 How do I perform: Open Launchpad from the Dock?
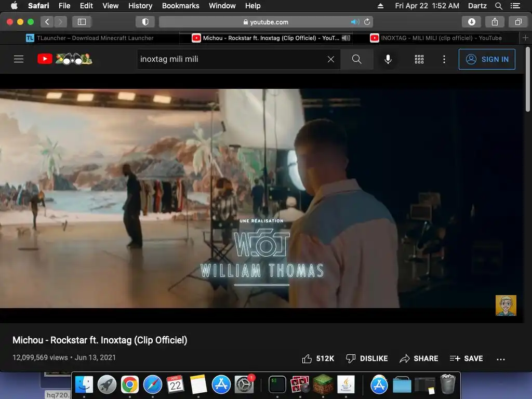click(x=107, y=385)
